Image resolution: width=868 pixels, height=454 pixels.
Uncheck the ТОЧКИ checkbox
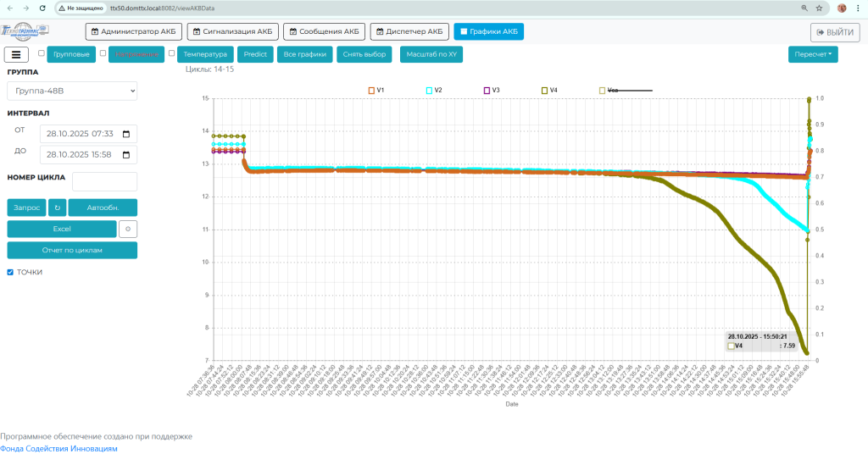pos(10,272)
